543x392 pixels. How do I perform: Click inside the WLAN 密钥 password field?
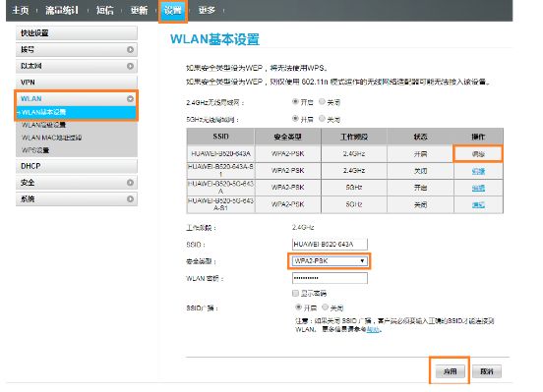click(x=330, y=278)
